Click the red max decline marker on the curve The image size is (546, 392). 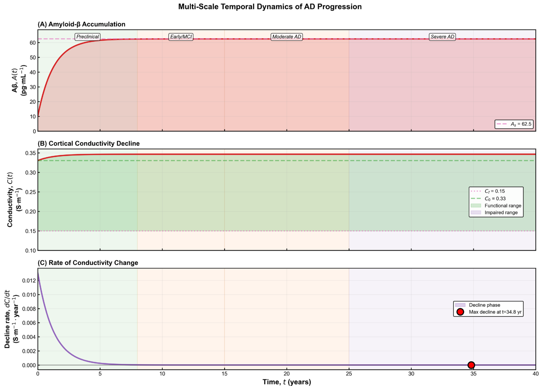pyautogui.click(x=471, y=365)
